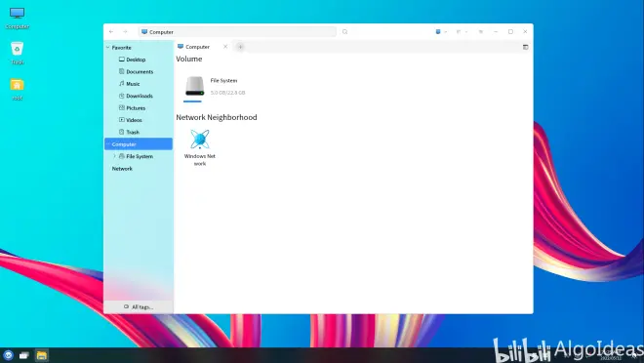The height and width of the screenshot is (363, 644).
Task: Open task view from the taskbar
Action: tap(24, 355)
